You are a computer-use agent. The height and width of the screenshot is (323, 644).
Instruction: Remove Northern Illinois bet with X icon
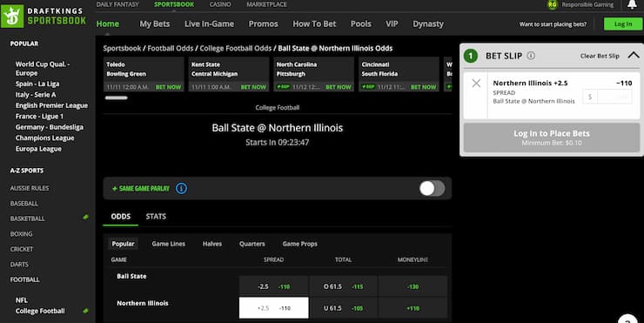pyautogui.click(x=476, y=84)
